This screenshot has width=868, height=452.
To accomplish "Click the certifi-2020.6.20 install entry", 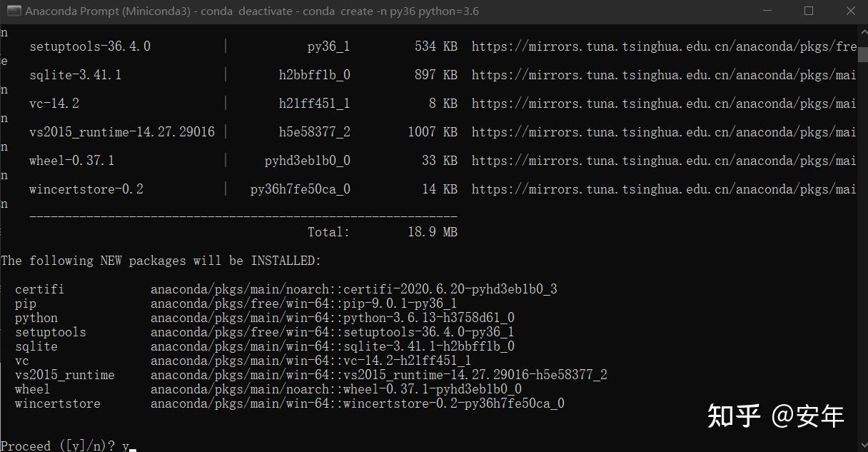I will pos(286,289).
